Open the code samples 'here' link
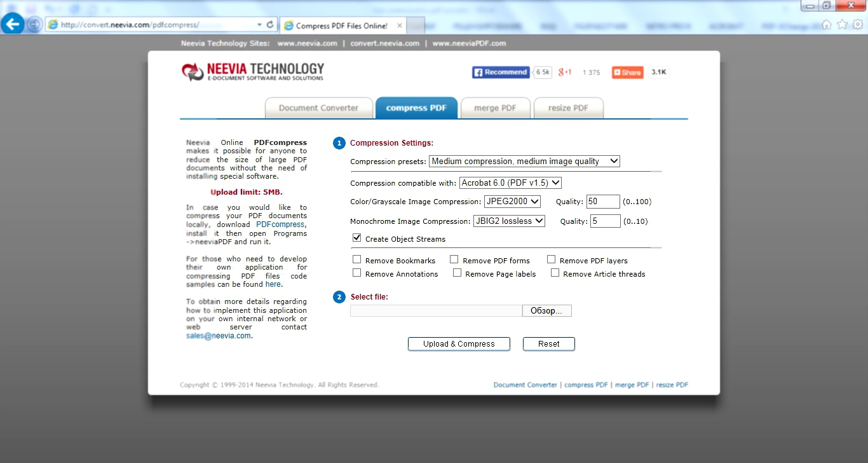This screenshot has height=463, width=868. pyautogui.click(x=273, y=284)
